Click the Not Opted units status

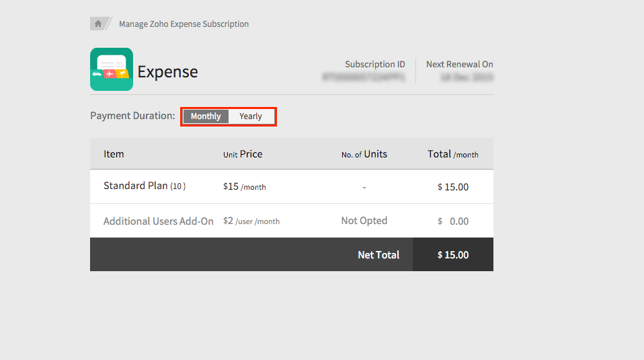(364, 221)
